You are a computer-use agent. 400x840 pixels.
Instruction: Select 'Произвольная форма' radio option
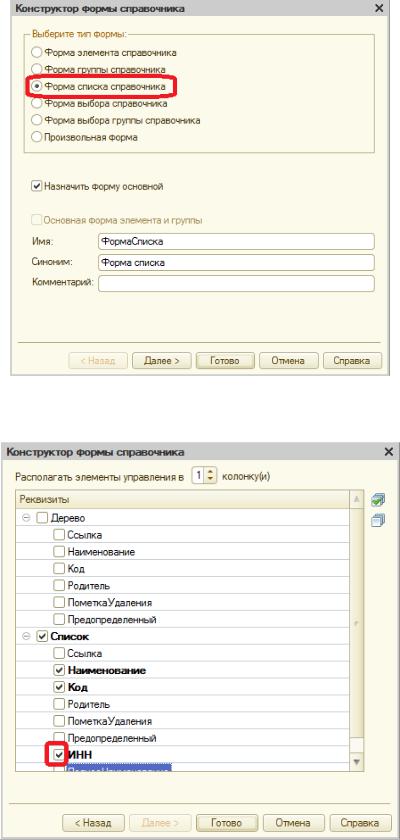(36, 137)
